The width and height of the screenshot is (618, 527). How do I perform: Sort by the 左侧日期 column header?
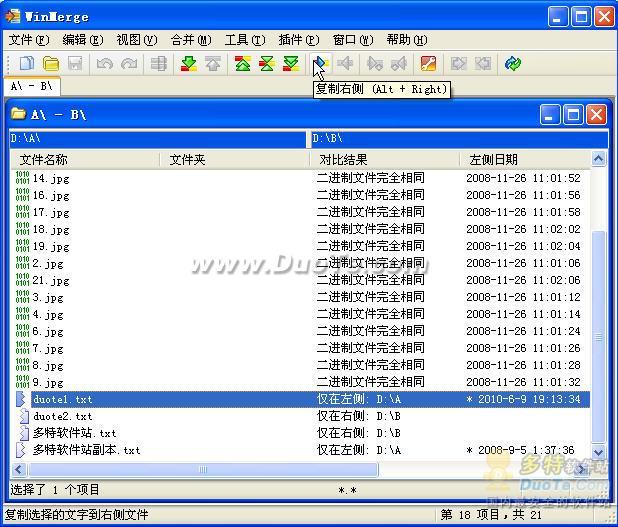click(525, 160)
